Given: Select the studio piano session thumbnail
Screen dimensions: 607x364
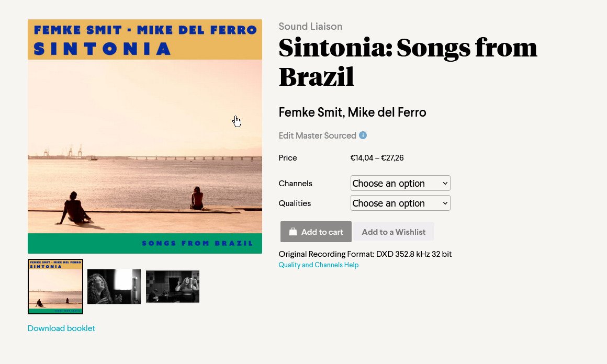Looking at the screenshot, I should (x=173, y=287).
